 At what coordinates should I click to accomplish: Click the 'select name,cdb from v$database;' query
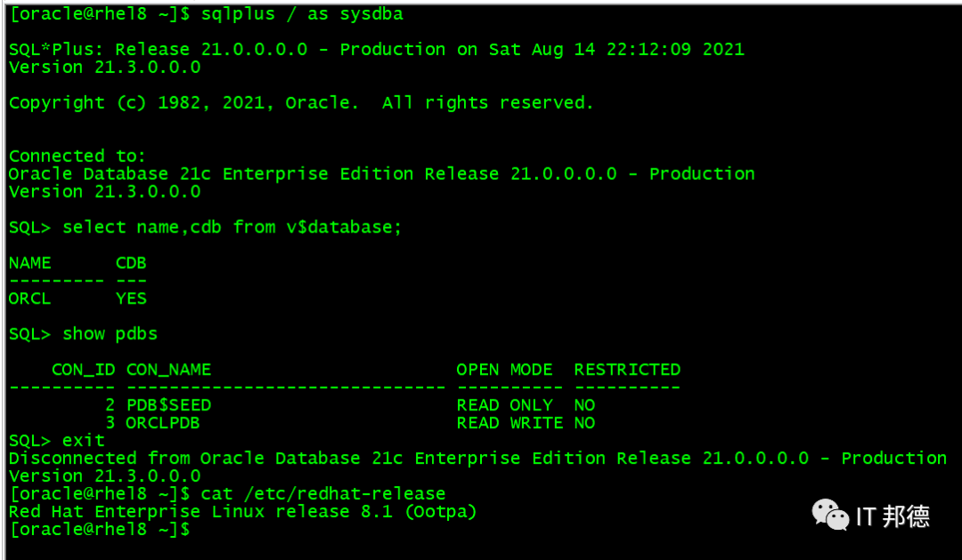232,227
